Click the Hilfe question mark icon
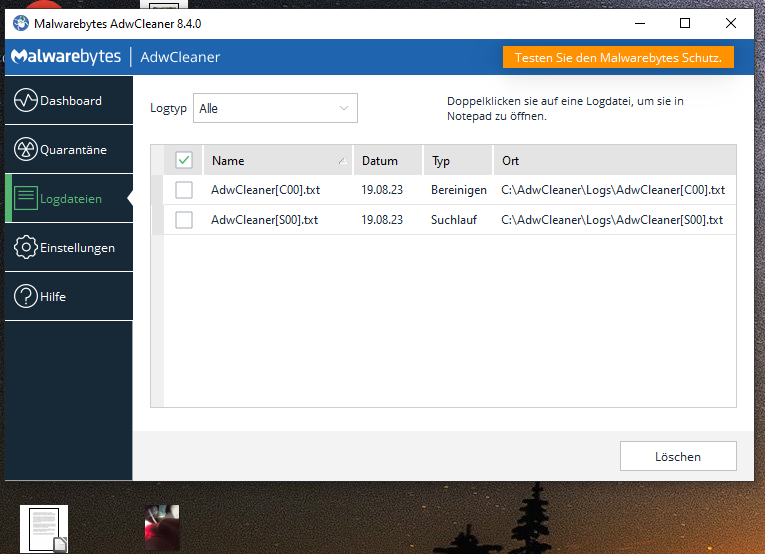Image resolution: width=765 pixels, height=554 pixels. click(x=26, y=296)
